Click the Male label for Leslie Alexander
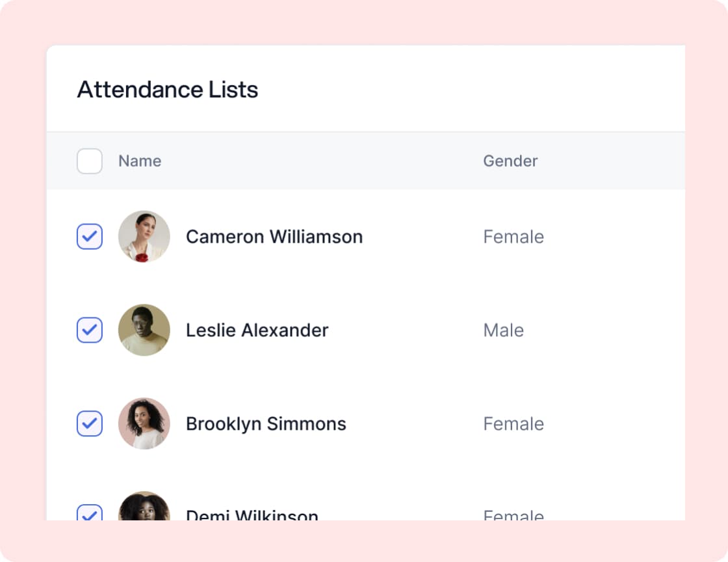 pyautogui.click(x=503, y=330)
